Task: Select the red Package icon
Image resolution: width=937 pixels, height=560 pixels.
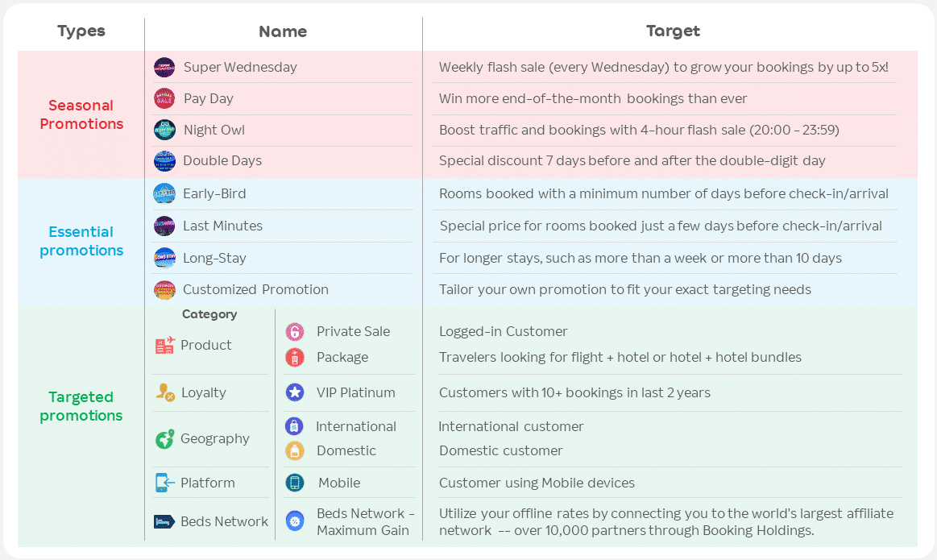Action: [295, 357]
